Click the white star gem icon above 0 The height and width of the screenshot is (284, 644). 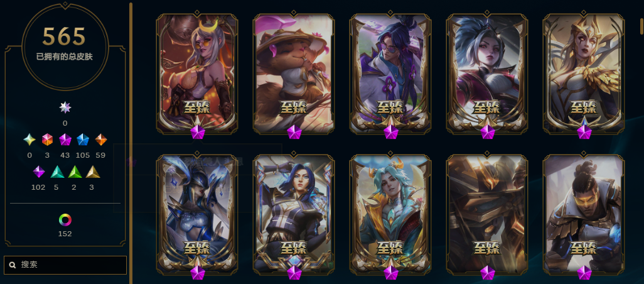point(65,107)
